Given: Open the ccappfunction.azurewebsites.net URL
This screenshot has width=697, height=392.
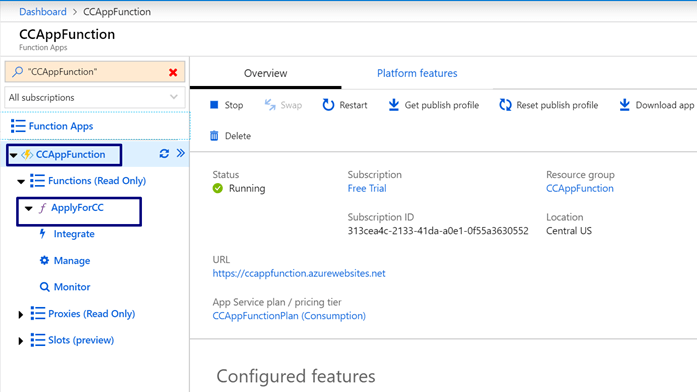Looking at the screenshot, I should 299,273.
